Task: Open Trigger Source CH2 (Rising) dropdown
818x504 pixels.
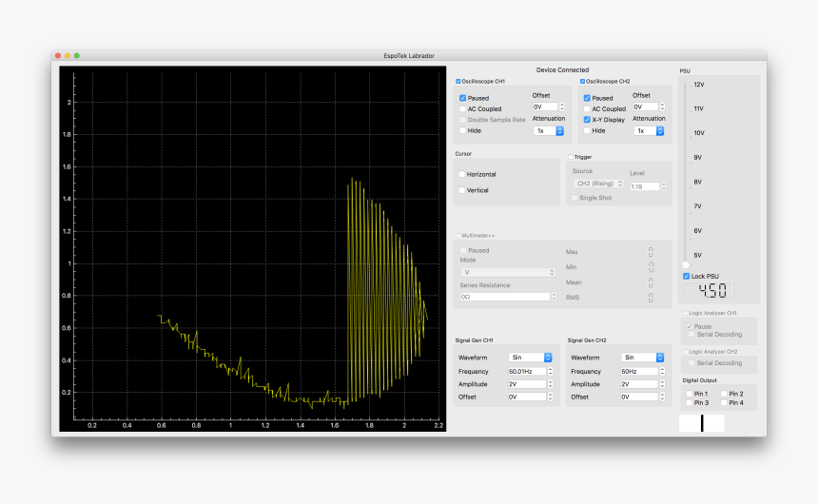Action: (599, 184)
